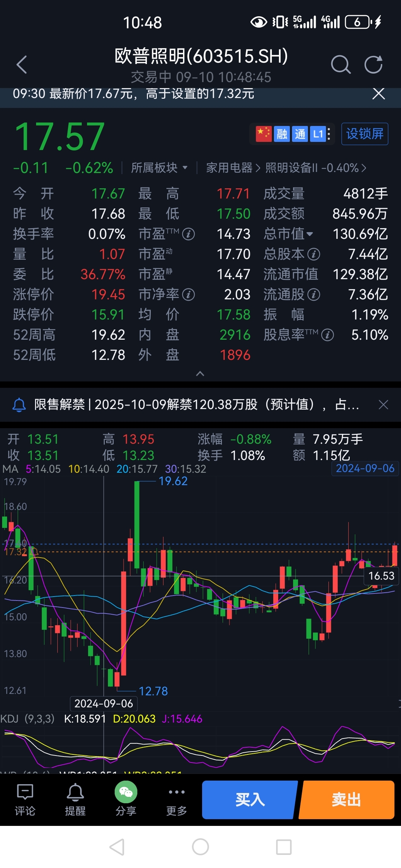Tap 设锁屏 lock screen button
The height and width of the screenshot is (868, 401).
(365, 134)
